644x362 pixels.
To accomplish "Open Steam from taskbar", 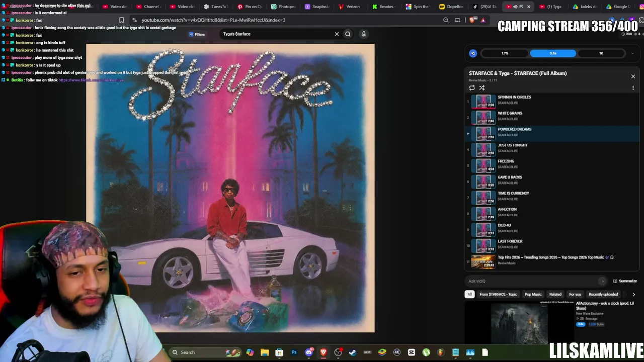I will [353, 352].
